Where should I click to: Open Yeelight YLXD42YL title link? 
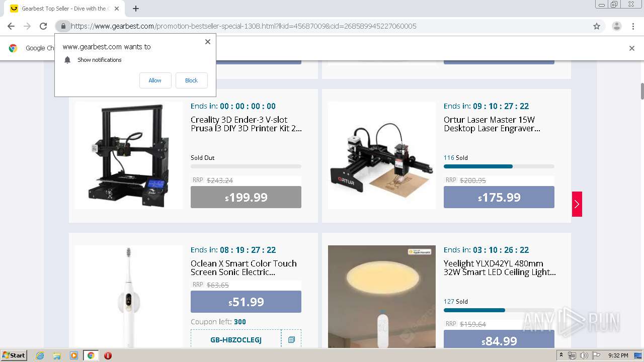[x=500, y=267]
